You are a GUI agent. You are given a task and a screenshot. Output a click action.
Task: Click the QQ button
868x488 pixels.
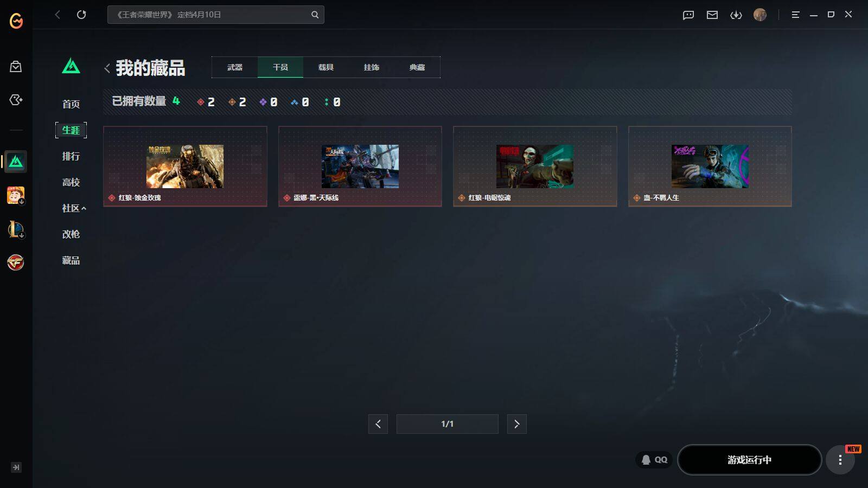click(x=654, y=460)
